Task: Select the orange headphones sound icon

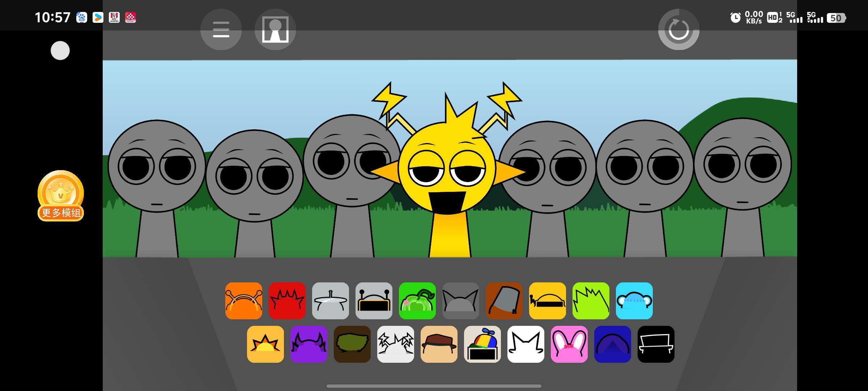Action: tap(243, 301)
